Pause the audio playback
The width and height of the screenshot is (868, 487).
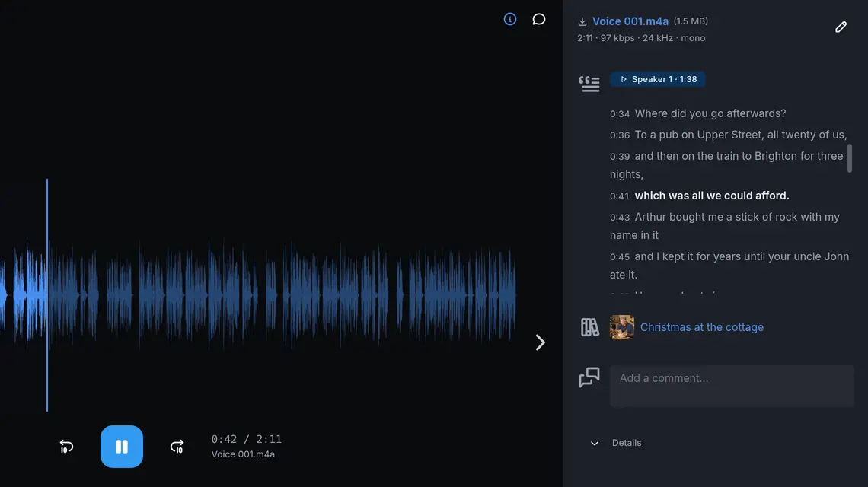click(x=122, y=447)
